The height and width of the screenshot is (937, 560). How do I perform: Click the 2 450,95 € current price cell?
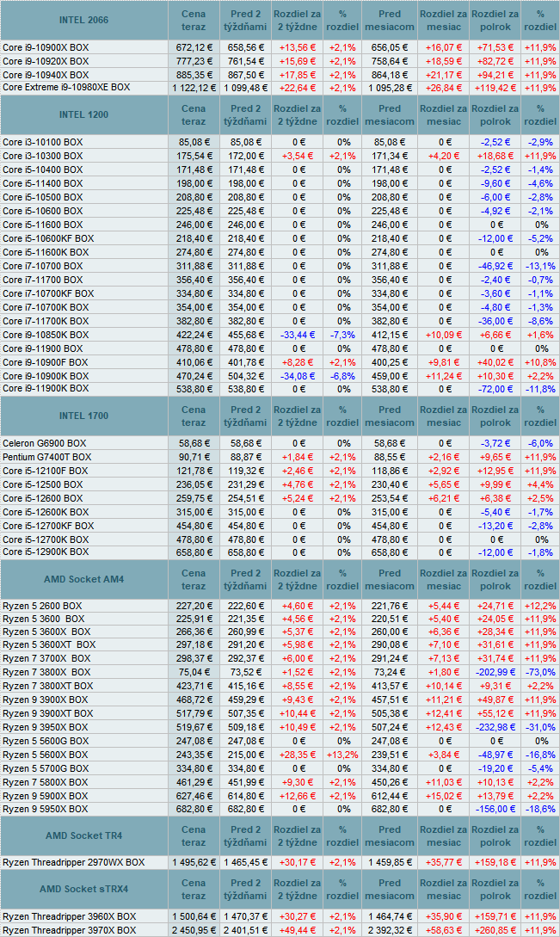[x=194, y=930]
